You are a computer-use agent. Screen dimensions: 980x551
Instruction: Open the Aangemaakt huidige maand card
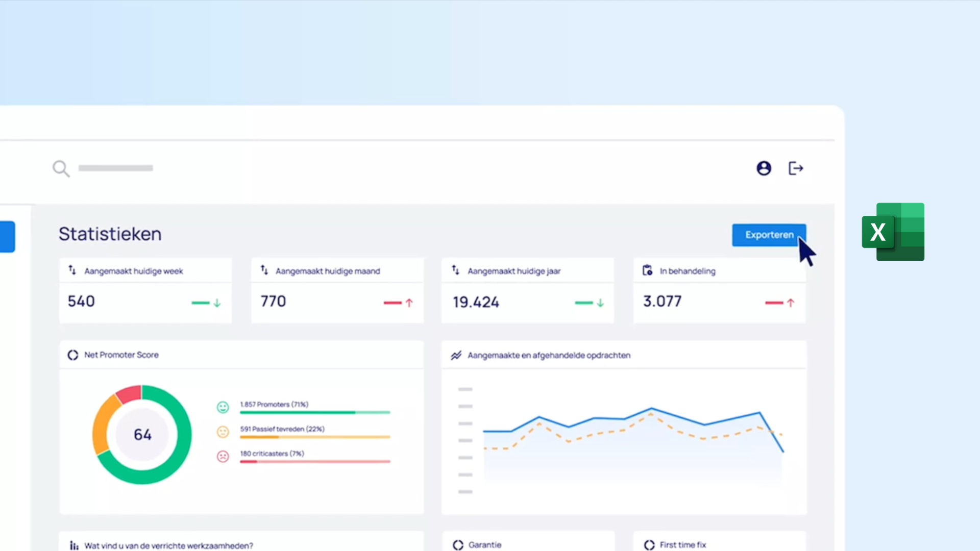coord(337,291)
